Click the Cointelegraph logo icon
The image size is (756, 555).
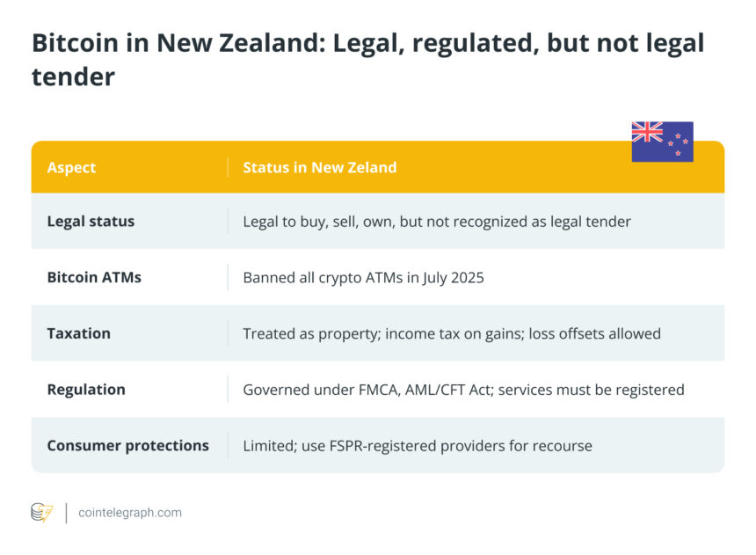41,512
